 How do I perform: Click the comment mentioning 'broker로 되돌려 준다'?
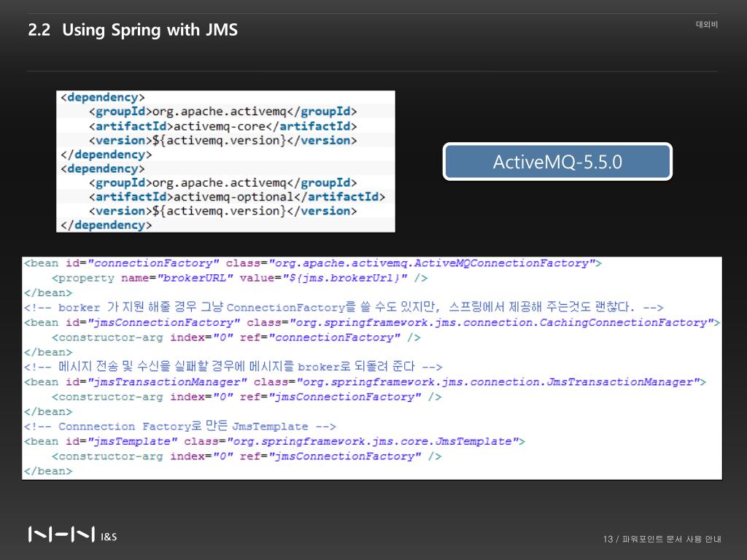pyautogui.click(x=233, y=367)
